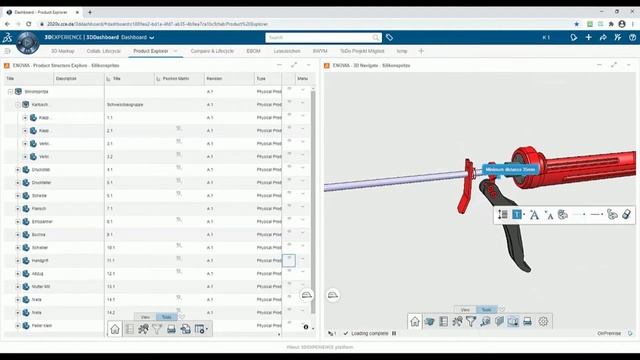Screen dimensions: 640x360
Task: Select the eraser icon in annotation toolbar
Action: pos(627,214)
